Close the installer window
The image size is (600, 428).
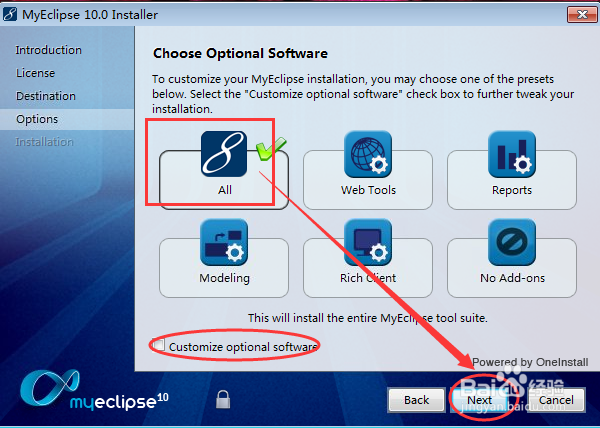[x=582, y=15]
